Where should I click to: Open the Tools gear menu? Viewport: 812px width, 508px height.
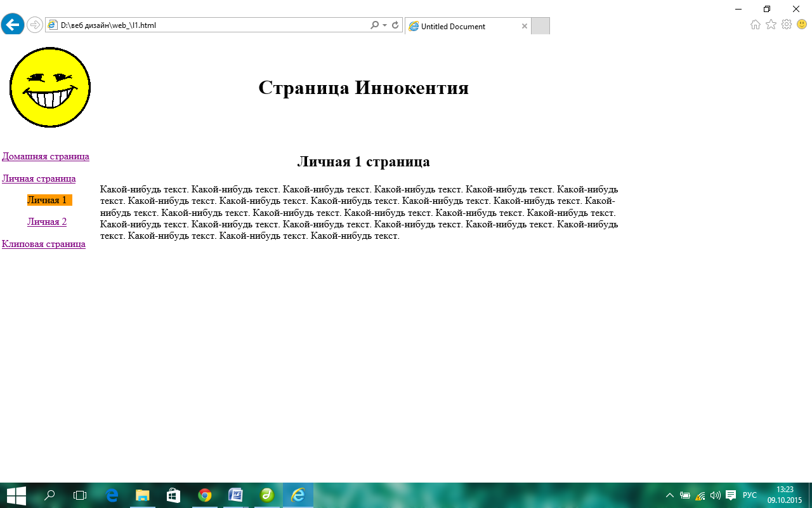(x=787, y=25)
